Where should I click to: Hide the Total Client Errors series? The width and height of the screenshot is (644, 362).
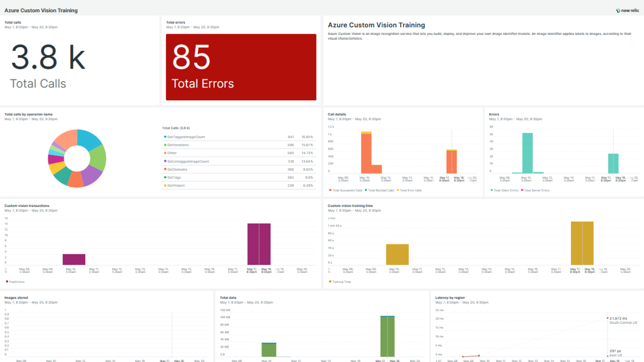click(505, 190)
